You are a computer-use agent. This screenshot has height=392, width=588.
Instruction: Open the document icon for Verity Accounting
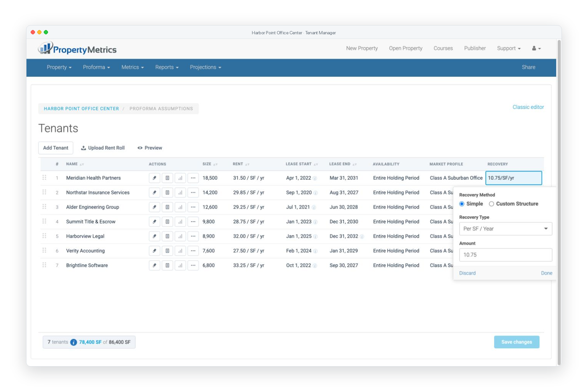167,251
